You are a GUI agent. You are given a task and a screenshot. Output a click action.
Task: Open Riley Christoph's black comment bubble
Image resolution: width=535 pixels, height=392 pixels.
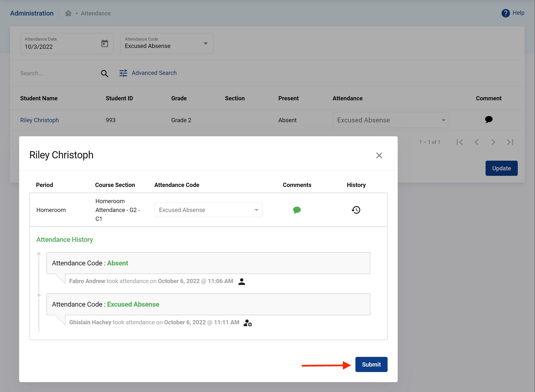tap(489, 119)
